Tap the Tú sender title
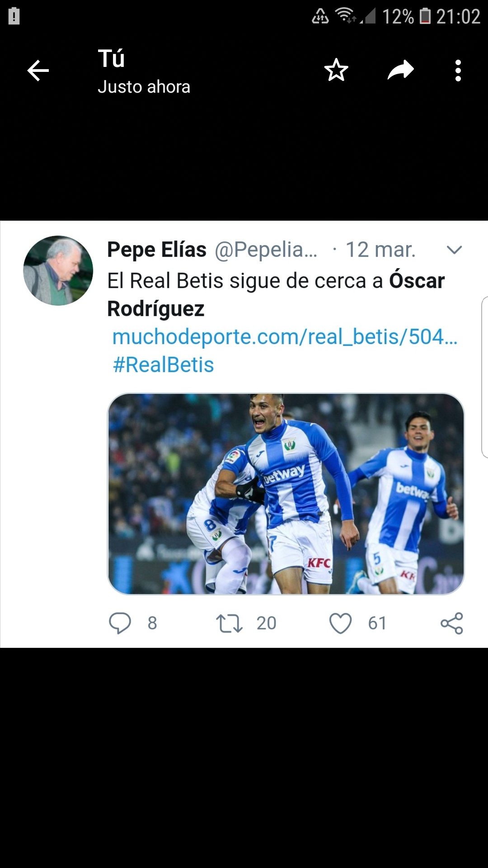This screenshot has height=868, width=488. click(x=111, y=58)
